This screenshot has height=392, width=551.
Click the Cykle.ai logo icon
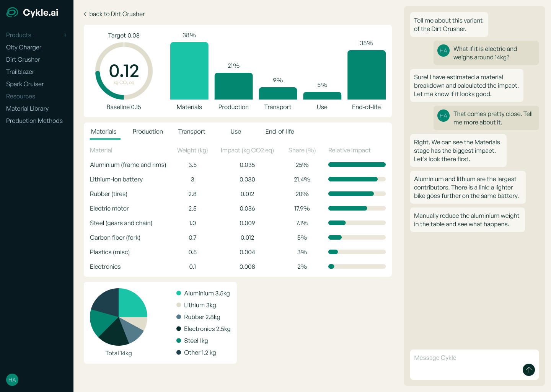[x=12, y=13]
